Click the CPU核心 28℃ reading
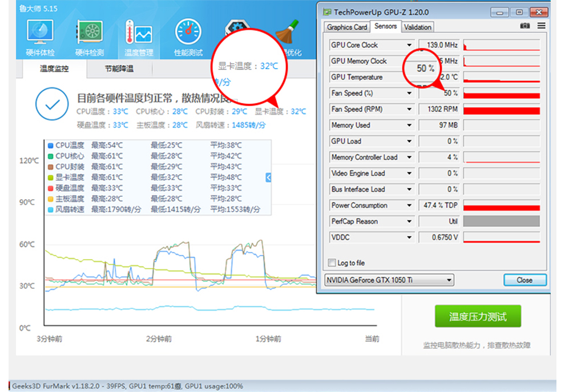Viewport: 565px width, 392px height. click(162, 112)
